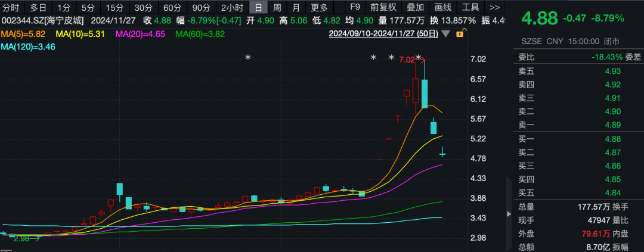Open the 前复权 adjustment setting
Image resolution: width=644 pixels, height=252 pixels.
tap(383, 8)
